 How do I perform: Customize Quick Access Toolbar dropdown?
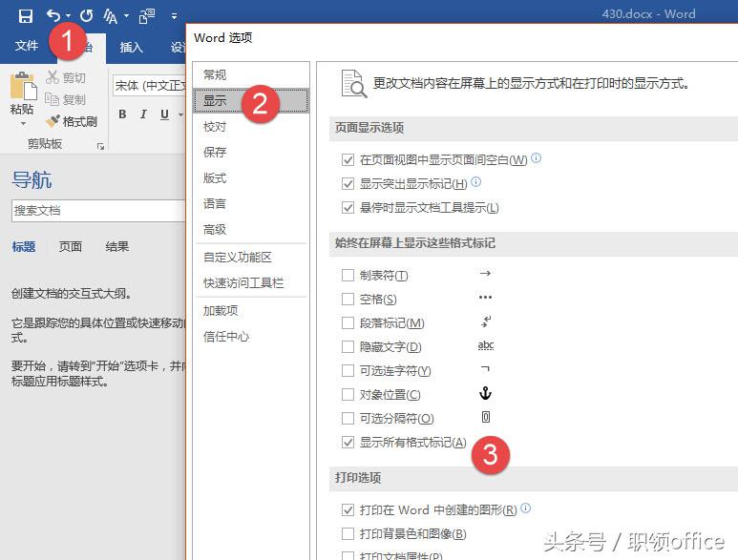pos(174,16)
